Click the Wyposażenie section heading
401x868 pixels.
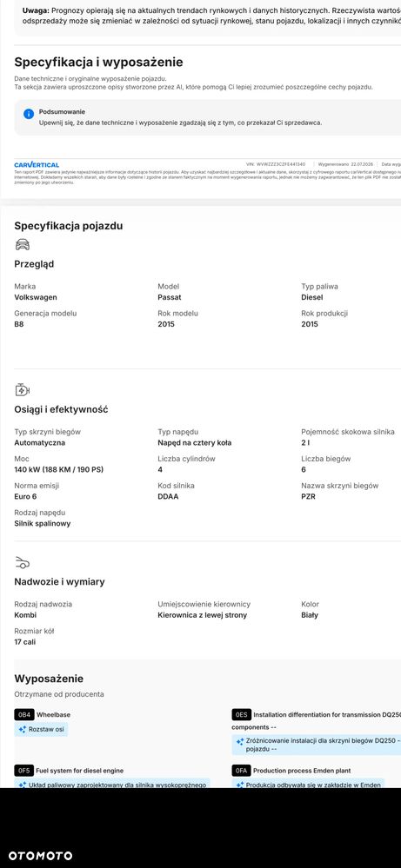[x=49, y=679]
